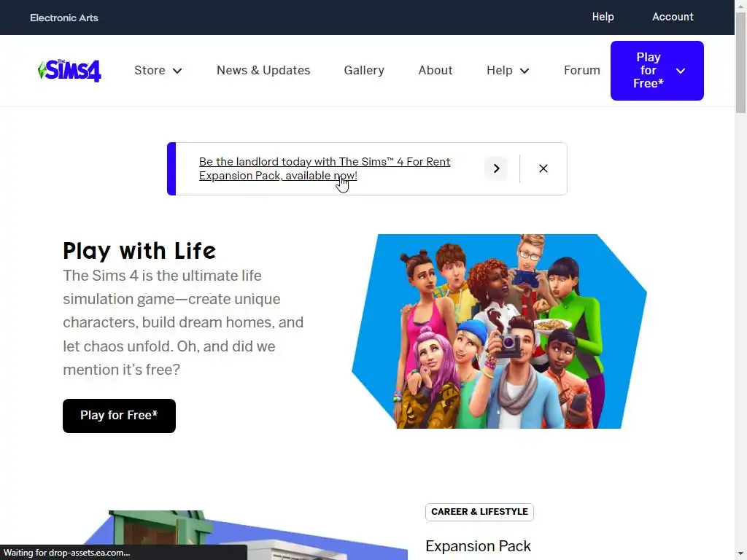Click the banner's right arrow button
Viewport: 747px width, 560px height.
(496, 168)
